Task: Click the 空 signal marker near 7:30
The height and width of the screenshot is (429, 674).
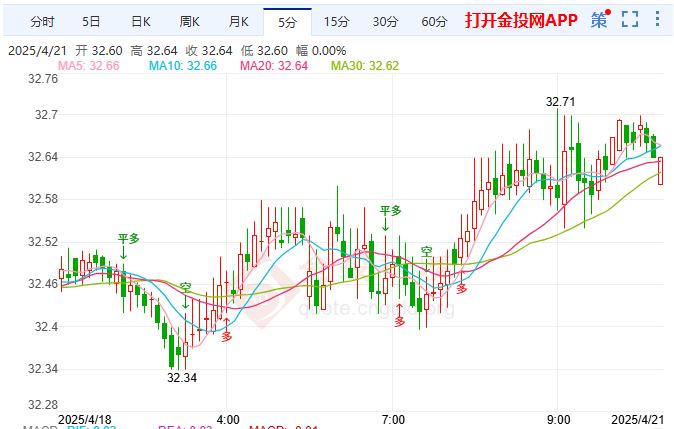Action: (x=426, y=252)
